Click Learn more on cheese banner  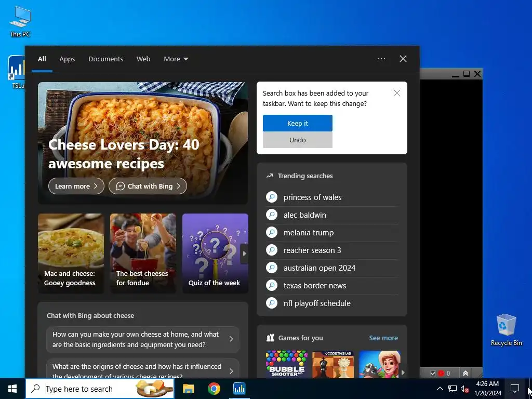pos(76,186)
